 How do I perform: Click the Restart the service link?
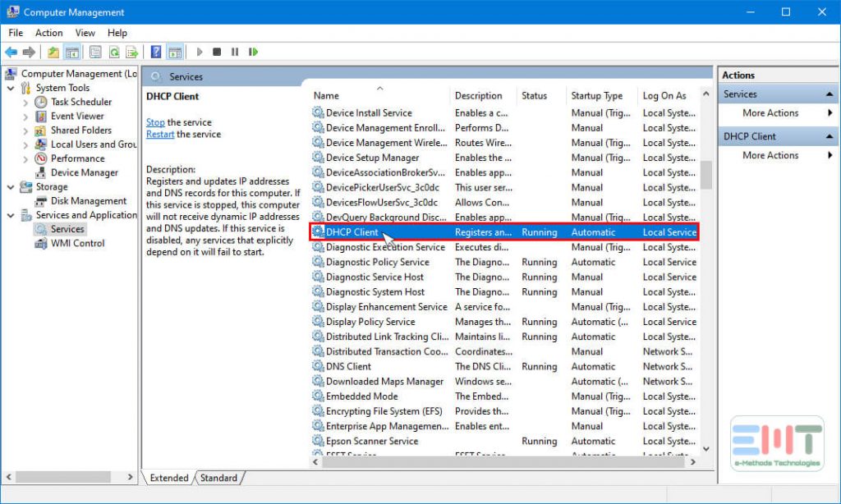(160, 134)
